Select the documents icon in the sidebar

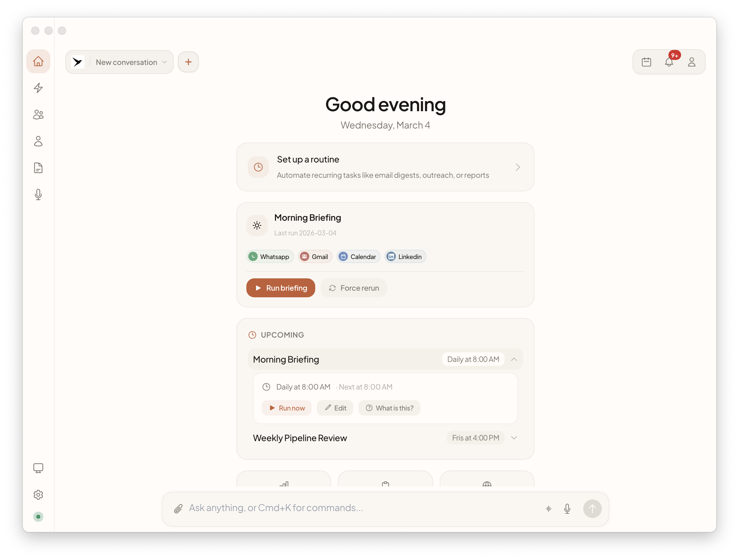pyautogui.click(x=38, y=168)
